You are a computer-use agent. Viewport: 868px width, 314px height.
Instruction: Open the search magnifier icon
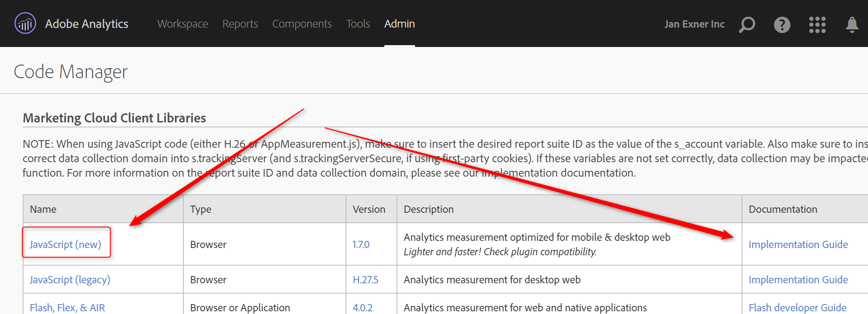pos(747,24)
